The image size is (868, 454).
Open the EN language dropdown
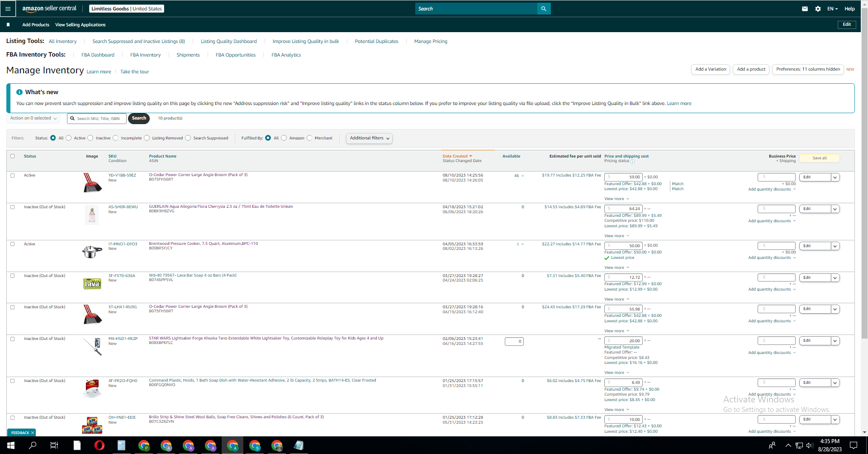pyautogui.click(x=832, y=9)
